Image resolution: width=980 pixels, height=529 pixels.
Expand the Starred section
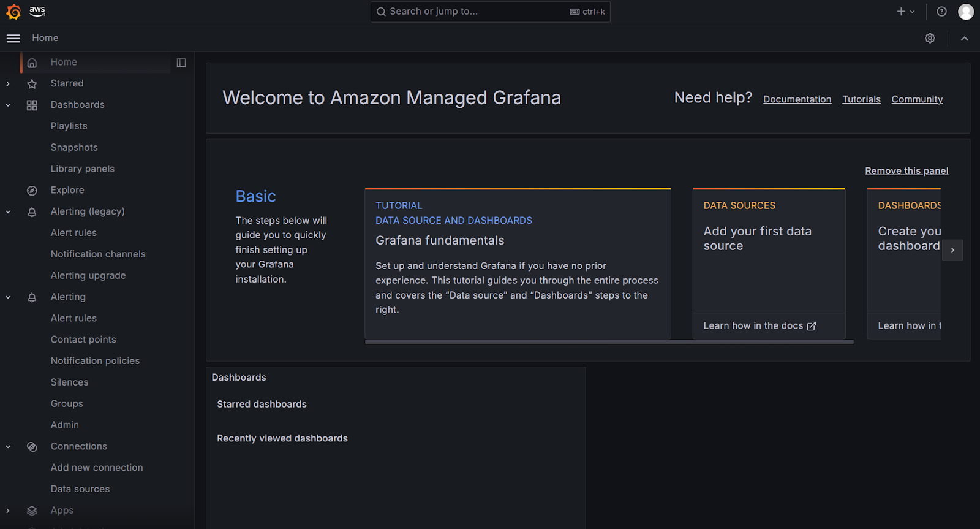point(8,84)
